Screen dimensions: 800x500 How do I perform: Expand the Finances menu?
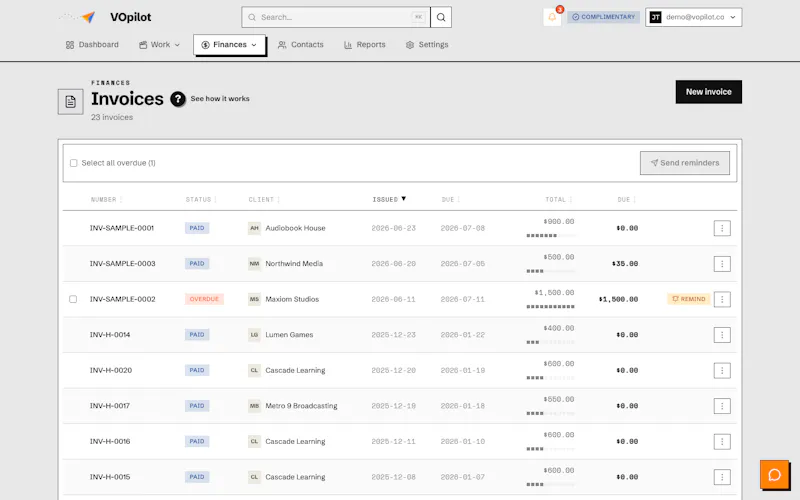[229, 45]
